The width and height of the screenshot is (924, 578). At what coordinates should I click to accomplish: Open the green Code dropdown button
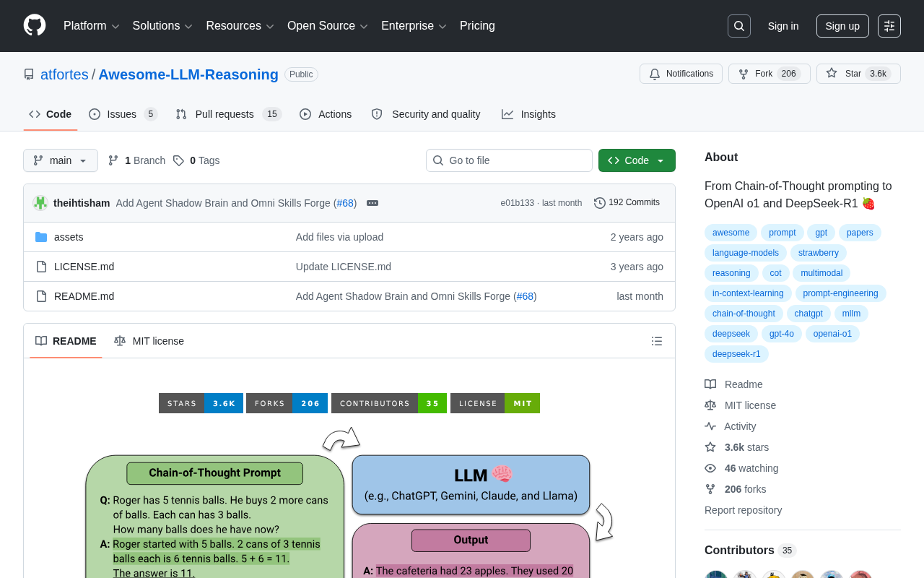(637, 160)
